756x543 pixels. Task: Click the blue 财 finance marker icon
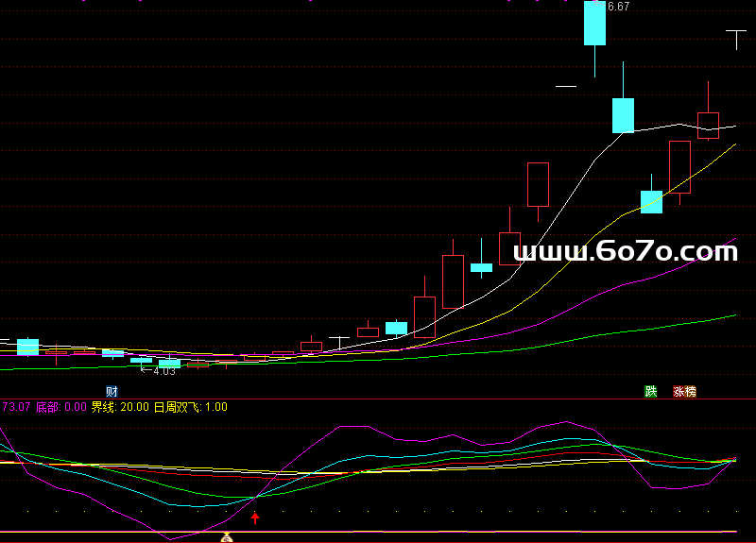tap(112, 391)
